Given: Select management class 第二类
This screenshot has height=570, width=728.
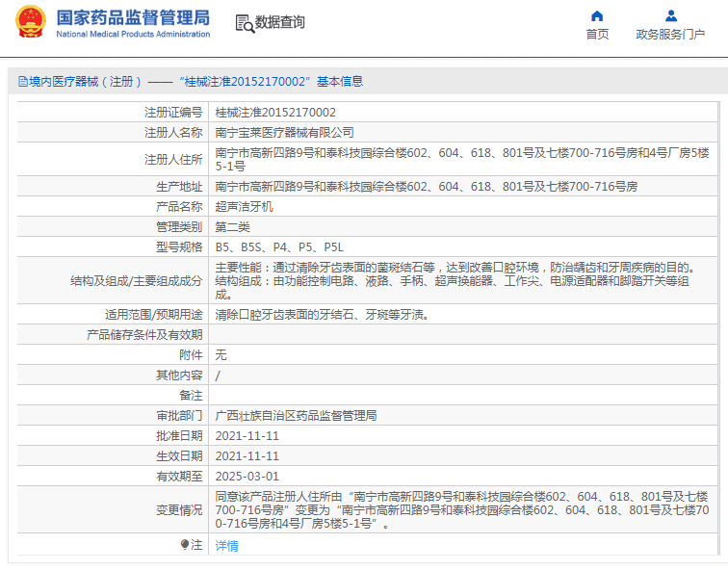Looking at the screenshot, I should 233,227.
